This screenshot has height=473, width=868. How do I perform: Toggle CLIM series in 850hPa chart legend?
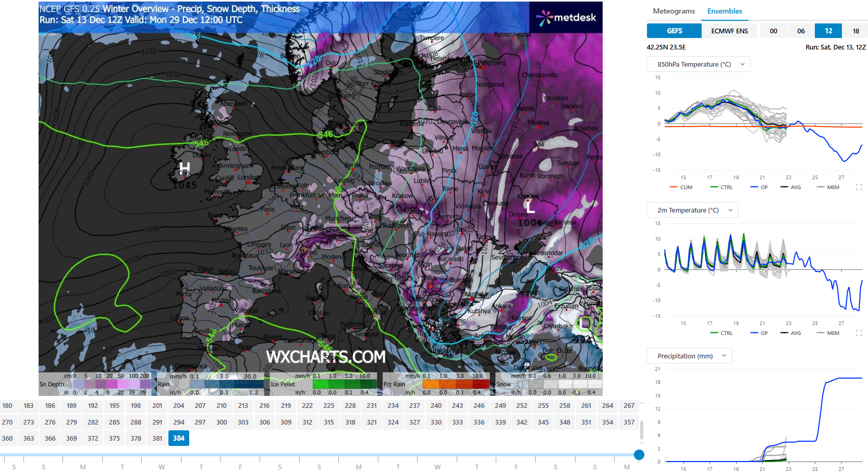pyautogui.click(x=681, y=188)
